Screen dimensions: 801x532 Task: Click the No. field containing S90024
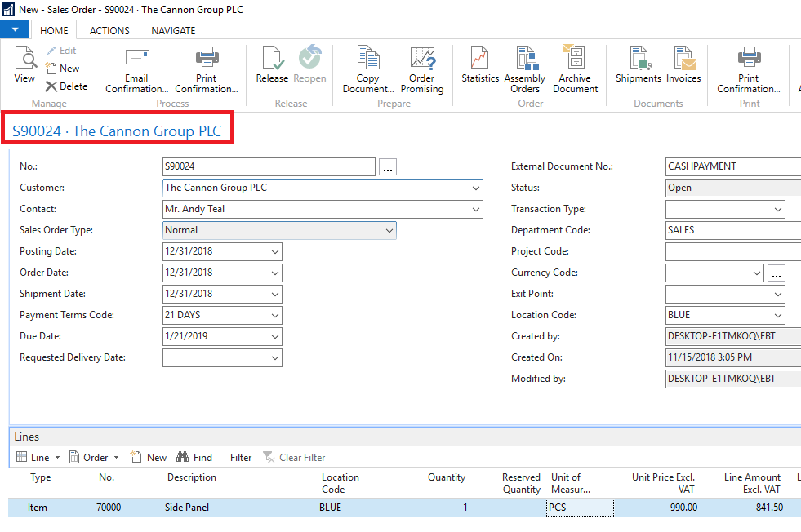(269, 166)
